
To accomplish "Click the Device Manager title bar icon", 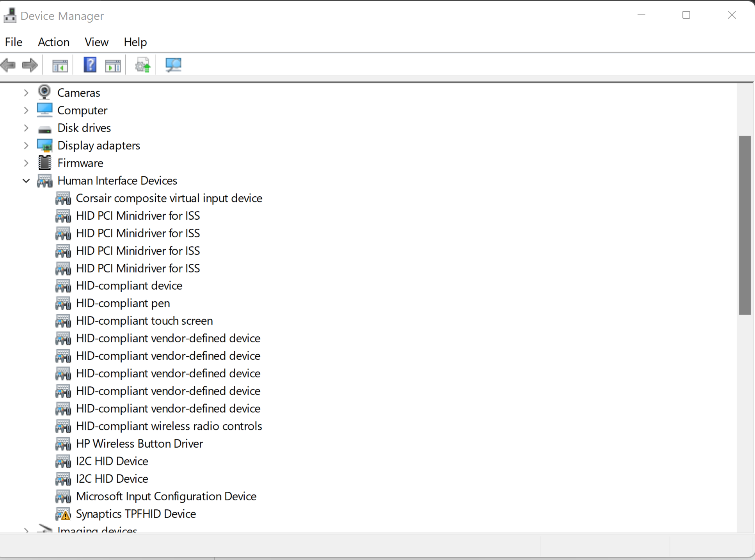I will pos(10,16).
